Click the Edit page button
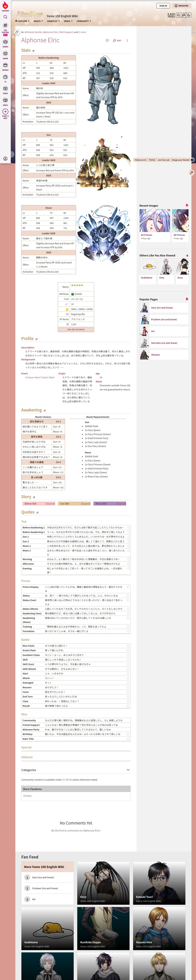The width and height of the screenshot is (196, 980). pos(117,40)
